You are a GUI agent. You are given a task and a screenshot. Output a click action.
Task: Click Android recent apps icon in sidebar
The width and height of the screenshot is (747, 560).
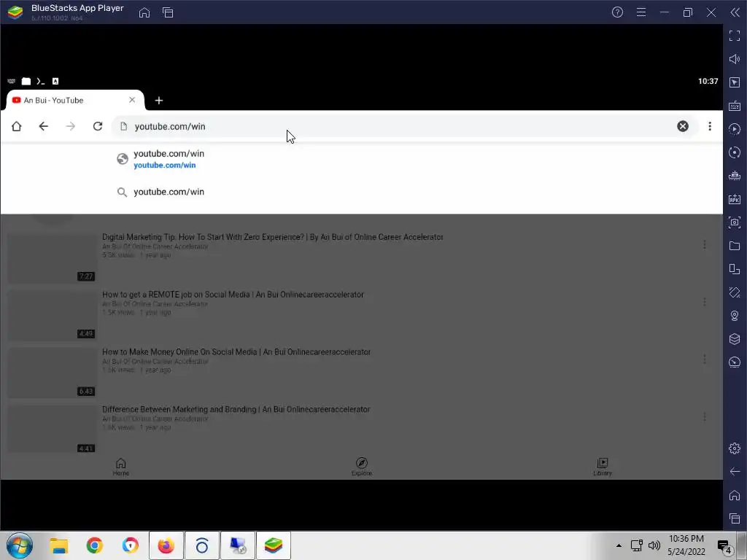(735, 518)
